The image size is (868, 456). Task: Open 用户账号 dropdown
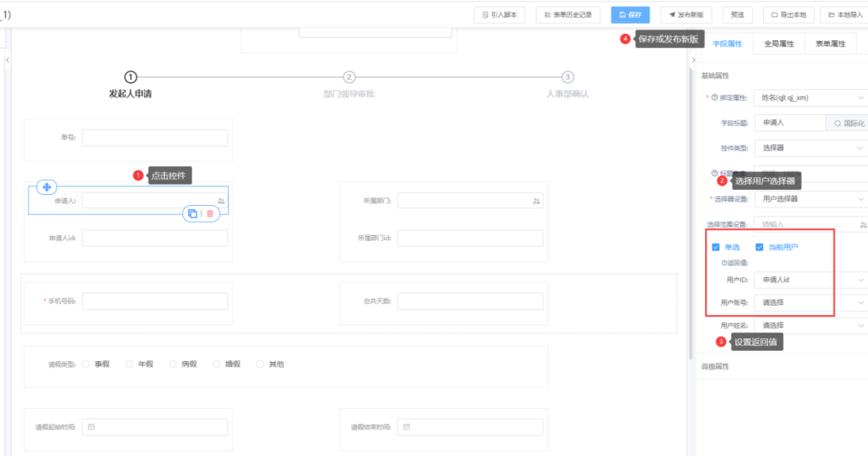(x=811, y=302)
